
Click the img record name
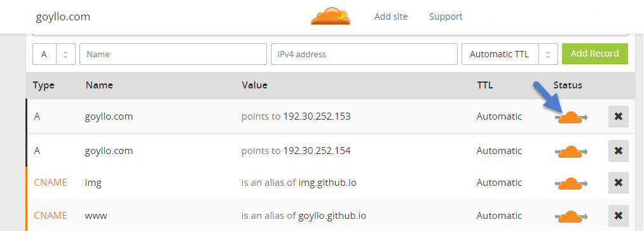(x=93, y=183)
